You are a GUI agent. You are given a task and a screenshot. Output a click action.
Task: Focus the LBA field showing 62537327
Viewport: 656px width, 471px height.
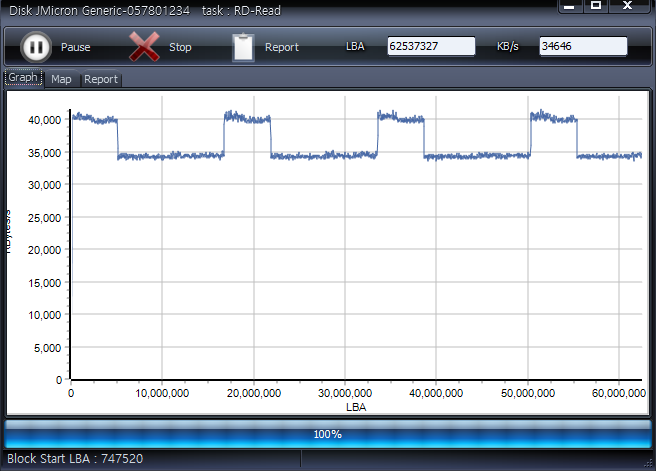point(431,46)
